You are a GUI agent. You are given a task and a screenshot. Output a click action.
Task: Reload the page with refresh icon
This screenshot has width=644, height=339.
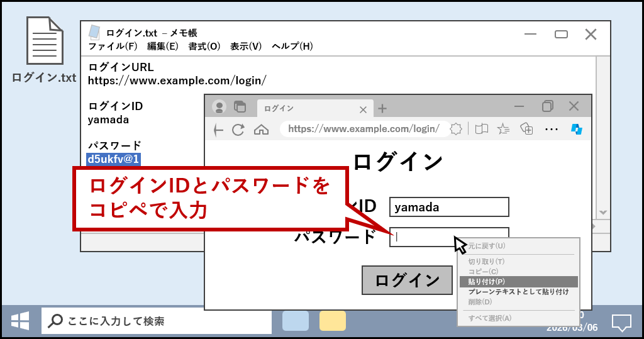pos(238,130)
